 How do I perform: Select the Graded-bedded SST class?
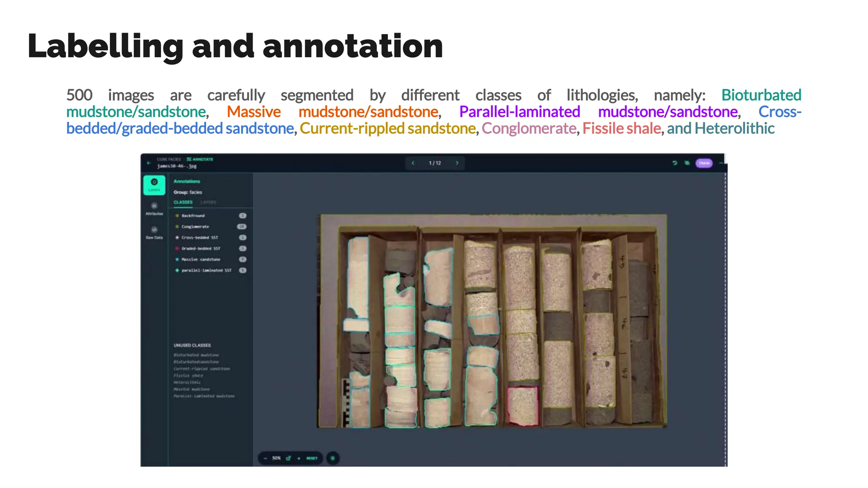point(201,249)
